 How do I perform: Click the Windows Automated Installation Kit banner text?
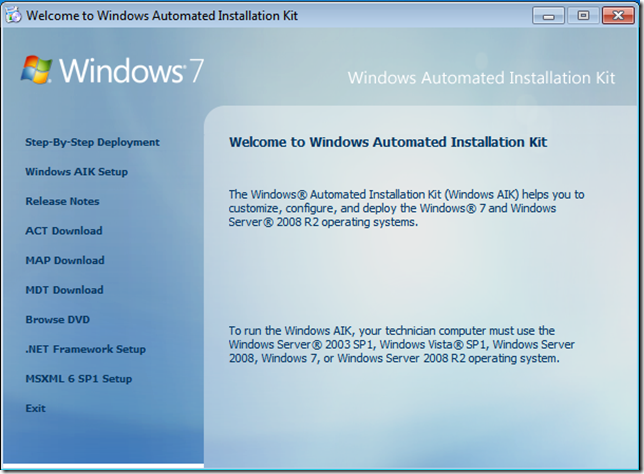click(x=481, y=78)
